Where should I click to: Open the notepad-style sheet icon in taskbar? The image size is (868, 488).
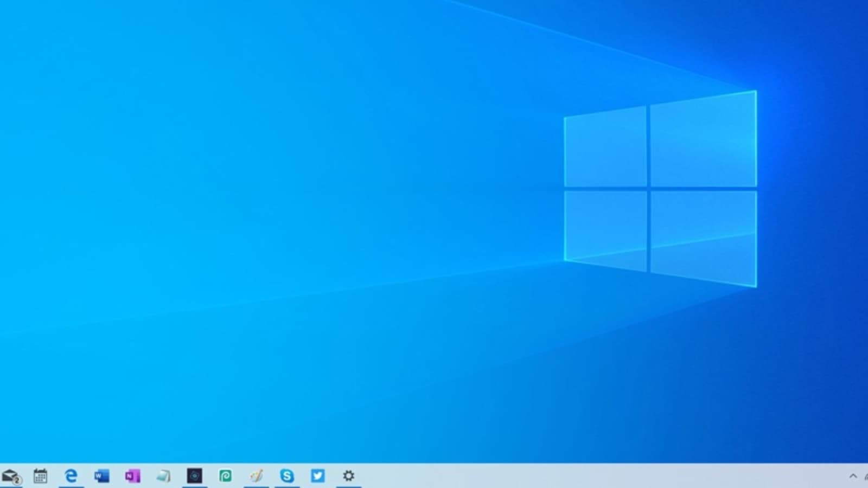(x=163, y=476)
